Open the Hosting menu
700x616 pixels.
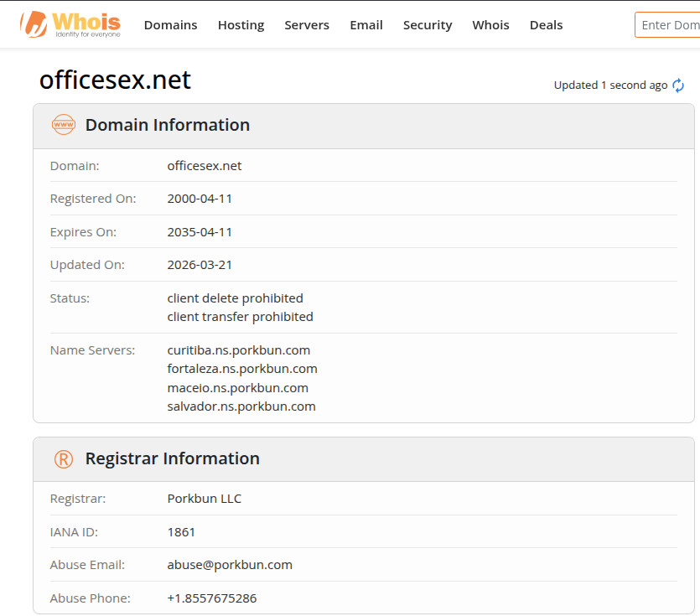point(241,25)
